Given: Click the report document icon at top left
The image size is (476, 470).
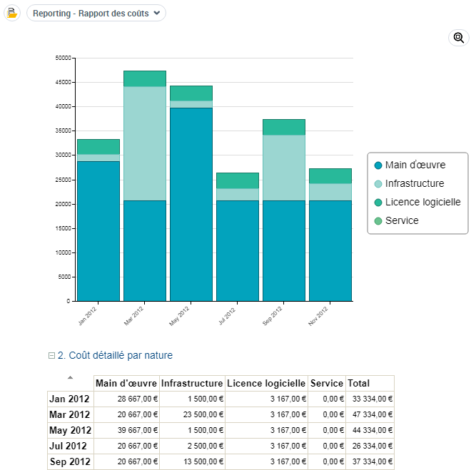Looking at the screenshot, I should (x=11, y=13).
